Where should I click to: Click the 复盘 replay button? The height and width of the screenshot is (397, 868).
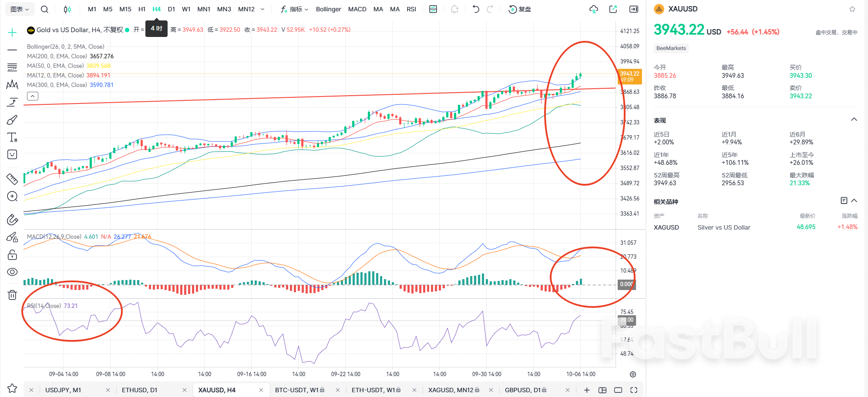click(520, 9)
